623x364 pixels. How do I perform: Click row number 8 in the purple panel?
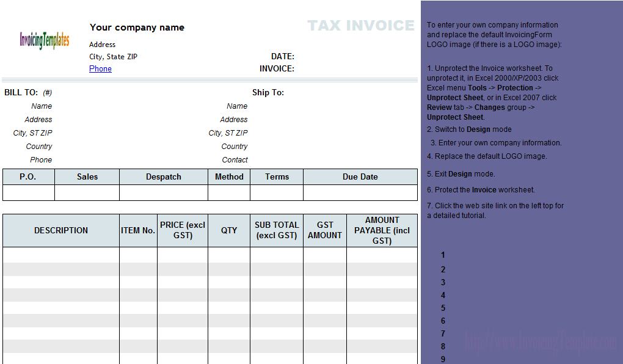point(443,346)
